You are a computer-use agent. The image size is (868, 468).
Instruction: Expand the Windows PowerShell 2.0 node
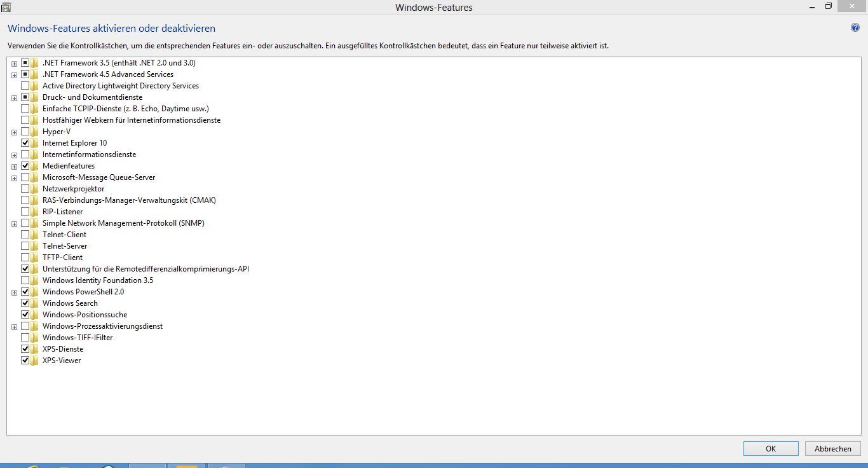pyautogui.click(x=14, y=292)
